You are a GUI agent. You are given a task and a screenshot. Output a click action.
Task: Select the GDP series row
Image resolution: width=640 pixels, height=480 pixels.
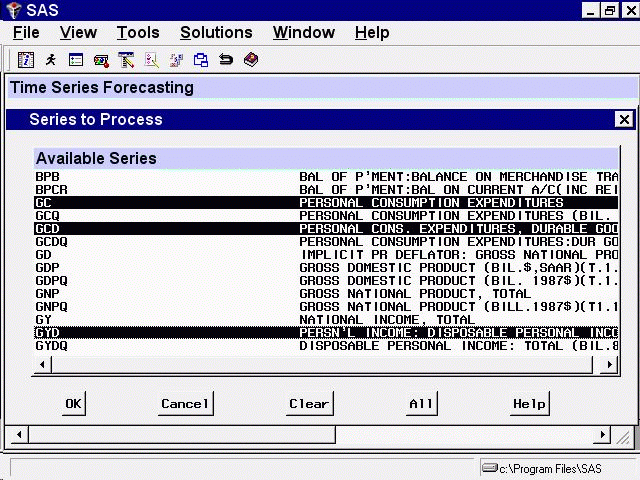(x=326, y=268)
